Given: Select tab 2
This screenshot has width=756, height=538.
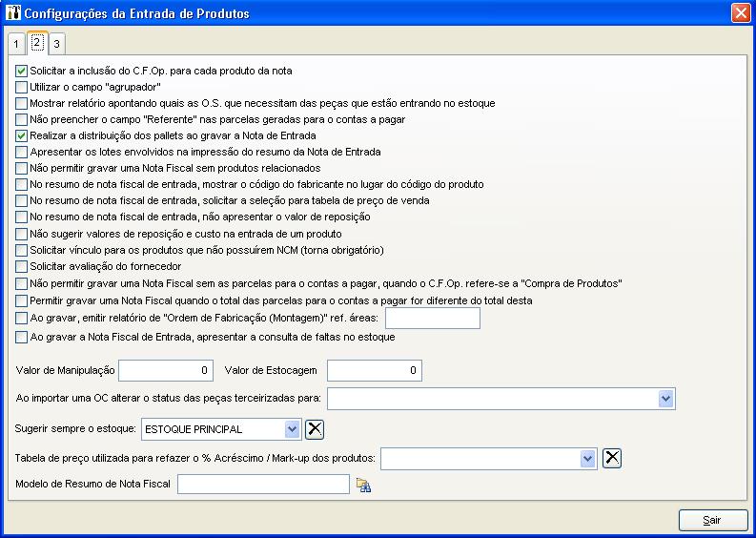Looking at the screenshot, I should click(37, 43).
